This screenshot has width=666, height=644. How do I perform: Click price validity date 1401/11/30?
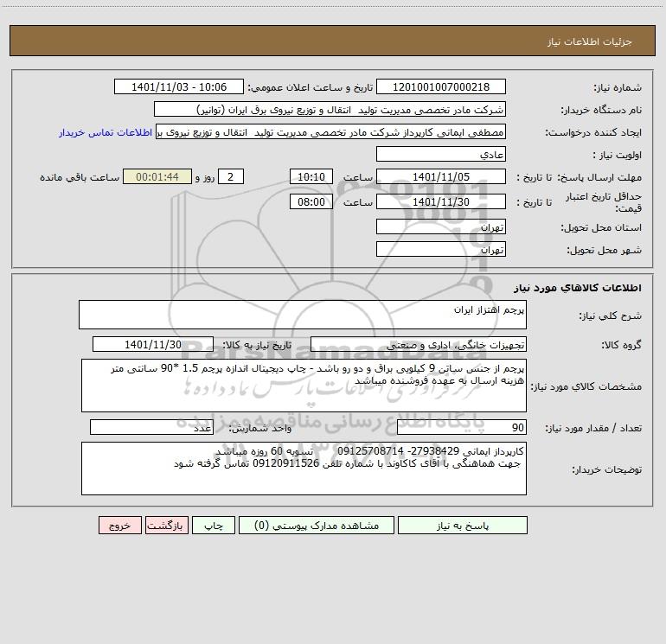(441, 201)
